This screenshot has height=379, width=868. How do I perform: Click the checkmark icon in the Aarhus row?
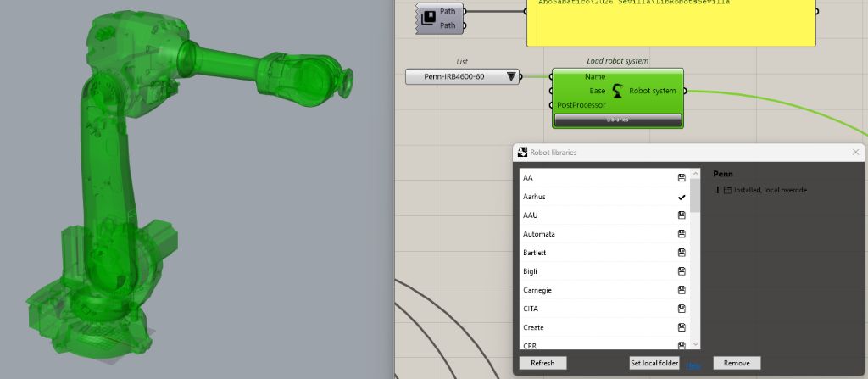point(682,197)
